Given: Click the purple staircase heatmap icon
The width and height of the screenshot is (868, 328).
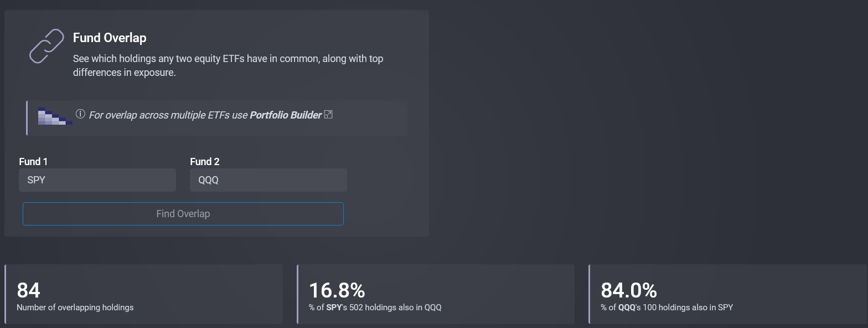Looking at the screenshot, I should [x=55, y=116].
